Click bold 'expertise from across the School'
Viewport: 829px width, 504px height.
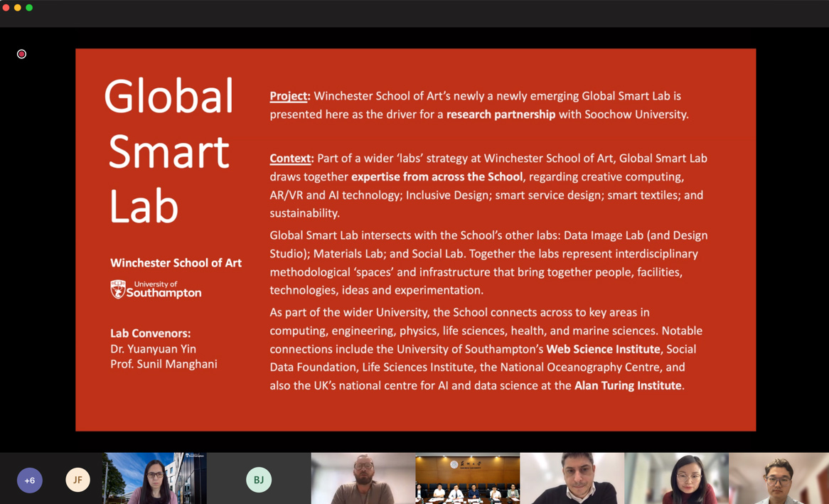[x=437, y=176]
